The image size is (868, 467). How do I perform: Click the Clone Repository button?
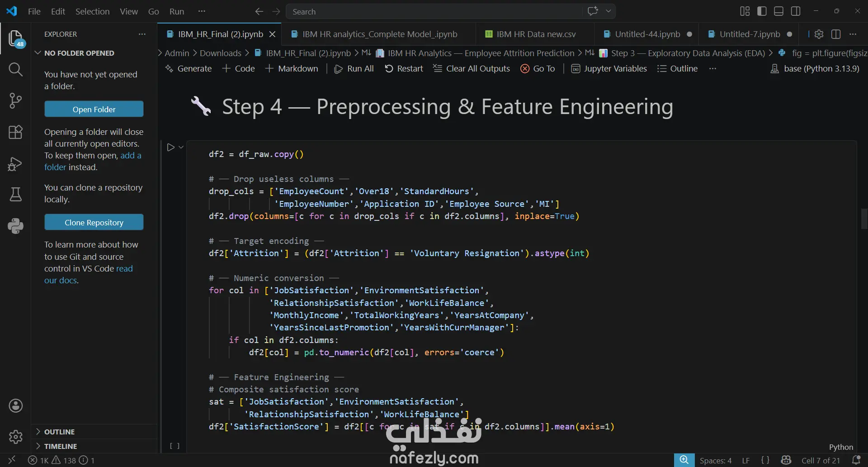(94, 222)
